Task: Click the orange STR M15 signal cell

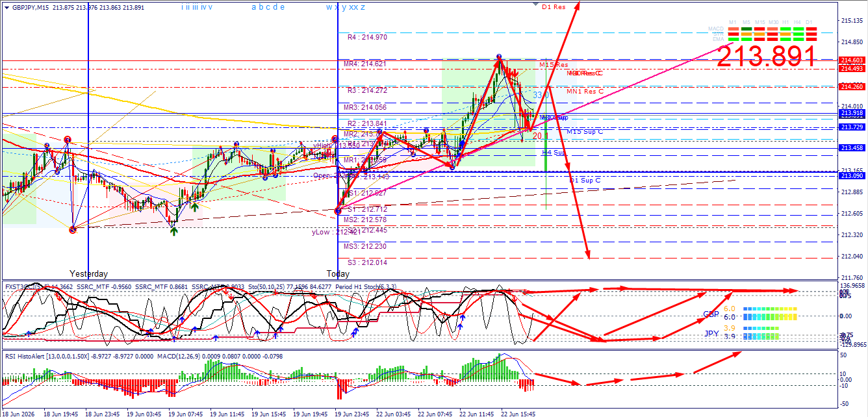Action: 759,34
